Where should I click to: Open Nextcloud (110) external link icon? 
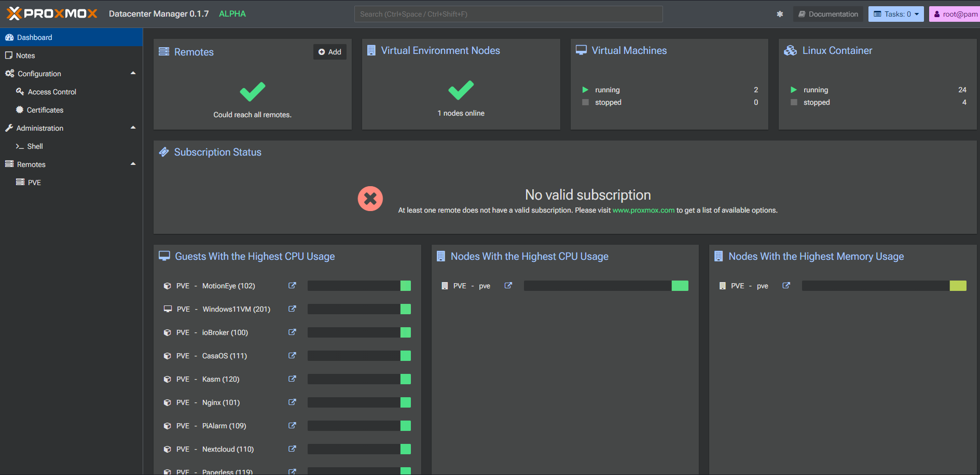point(292,449)
